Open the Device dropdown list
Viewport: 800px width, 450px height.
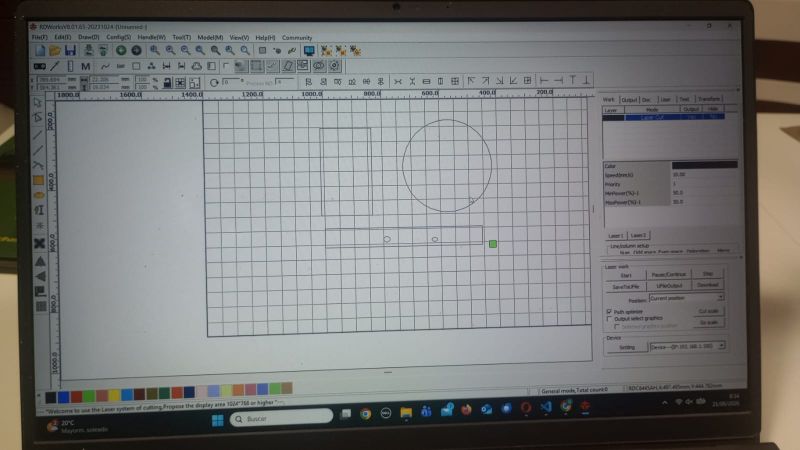pos(687,346)
